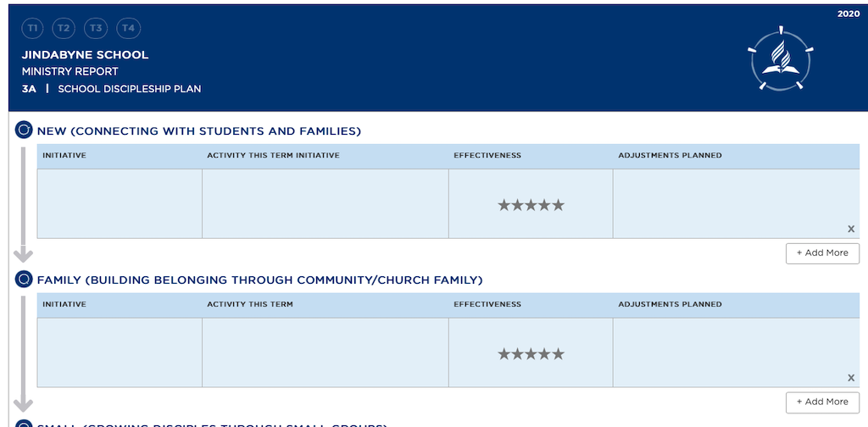Select the T1 term circle
The width and height of the screenshot is (868, 427).
pyautogui.click(x=32, y=28)
